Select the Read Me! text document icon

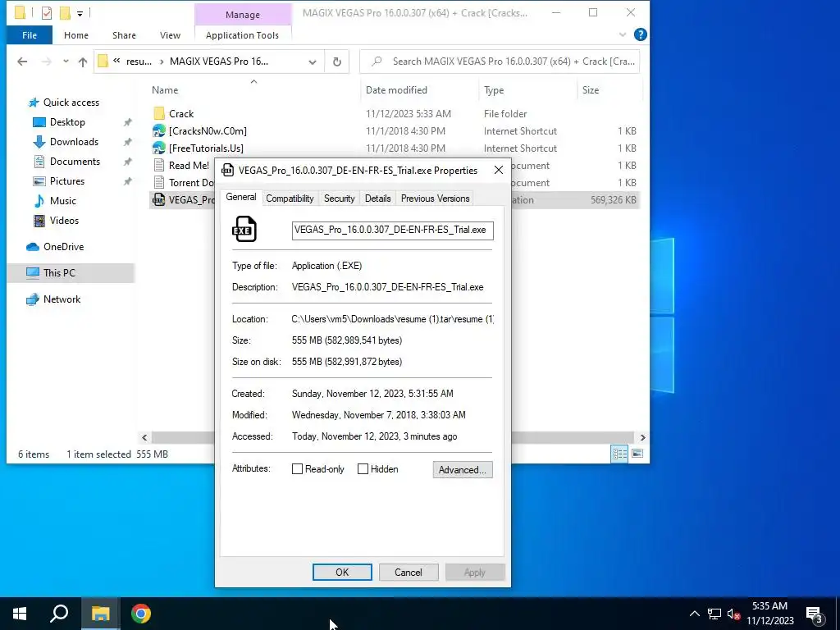[x=159, y=165]
